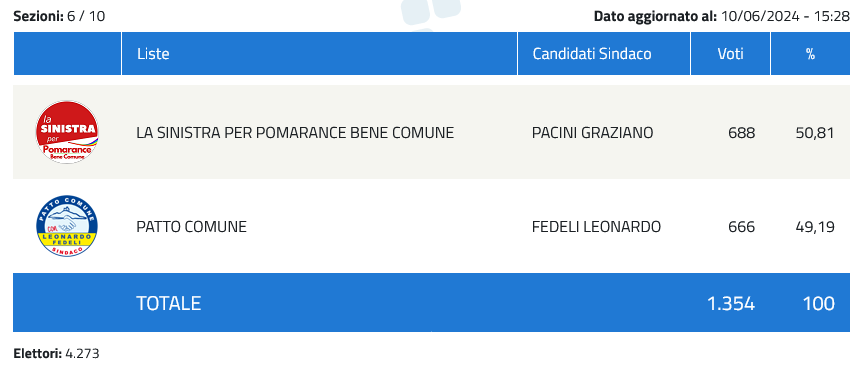Viewport: 860px width, 368px height.
Task: Select the Candidati Sindaco column header
Action: pos(592,54)
